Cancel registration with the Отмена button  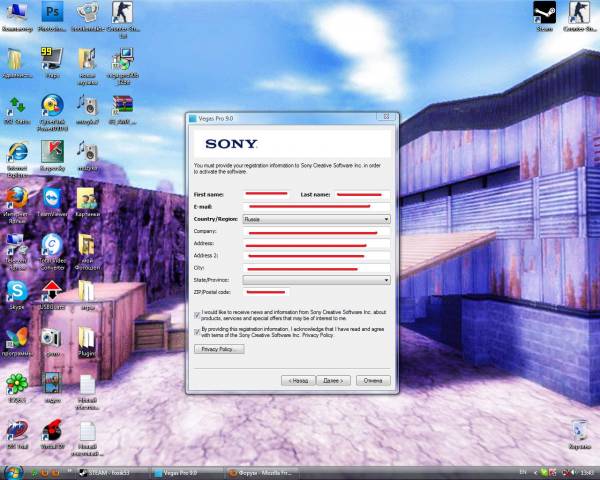[x=373, y=380]
